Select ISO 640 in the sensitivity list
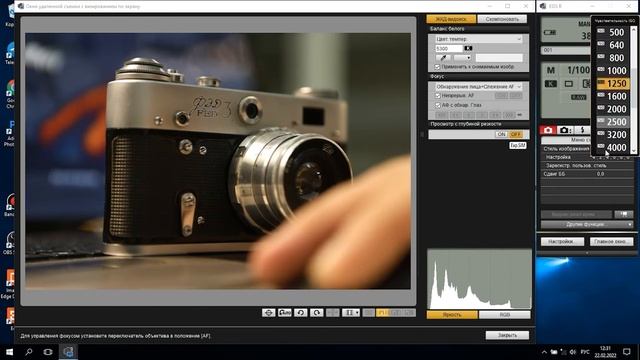Viewport: 640px width, 360px height. tap(613, 45)
